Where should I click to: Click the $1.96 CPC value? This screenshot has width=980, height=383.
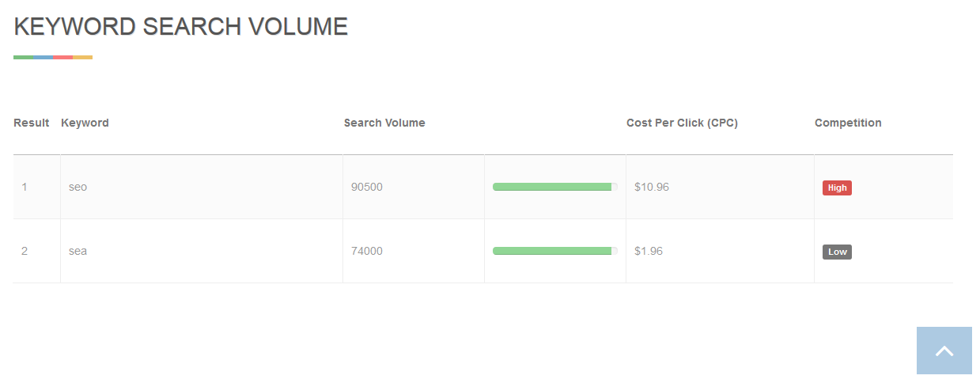[x=649, y=251]
